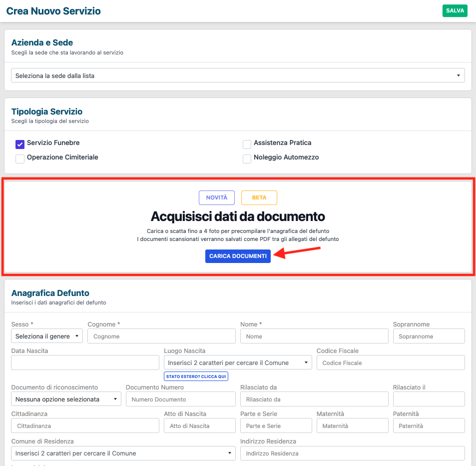Expand the Luogo Nascita comune dropdown
The height and width of the screenshot is (466, 476).
coord(238,362)
